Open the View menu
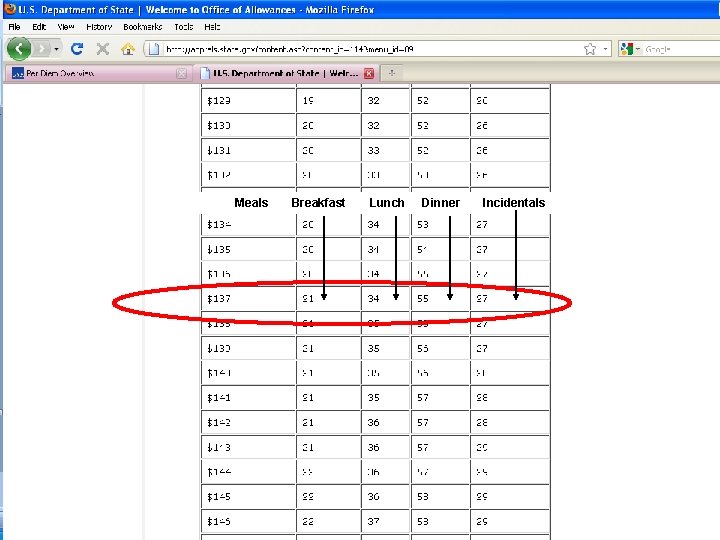 tap(66, 27)
